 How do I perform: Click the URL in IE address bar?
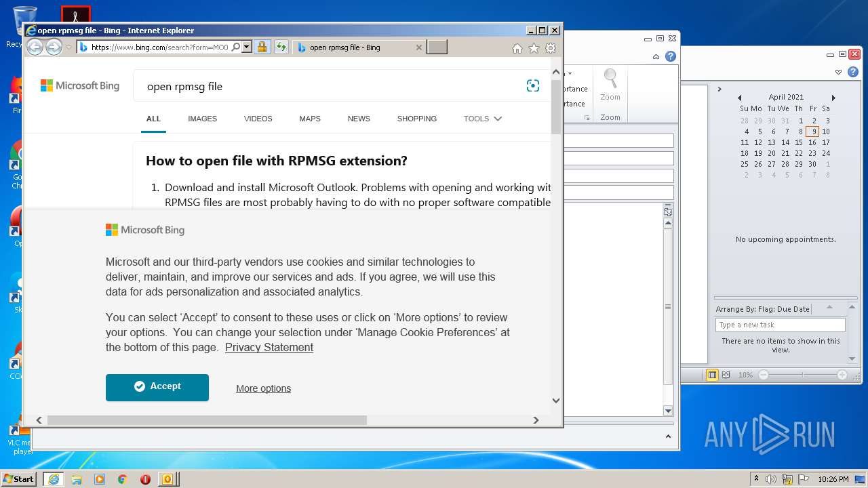(159, 47)
